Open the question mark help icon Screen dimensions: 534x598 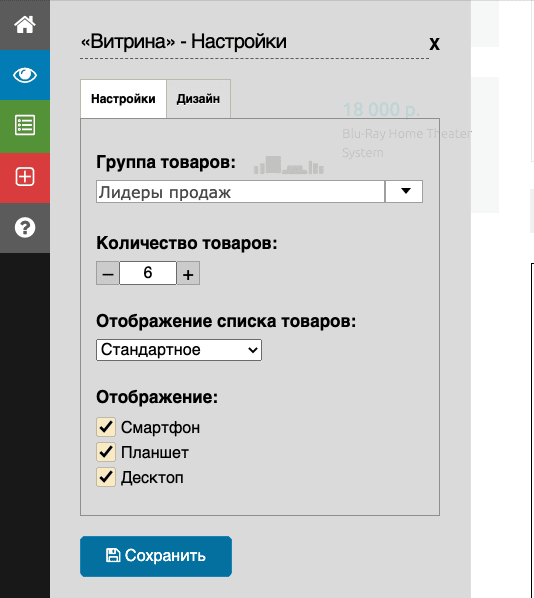click(25, 228)
